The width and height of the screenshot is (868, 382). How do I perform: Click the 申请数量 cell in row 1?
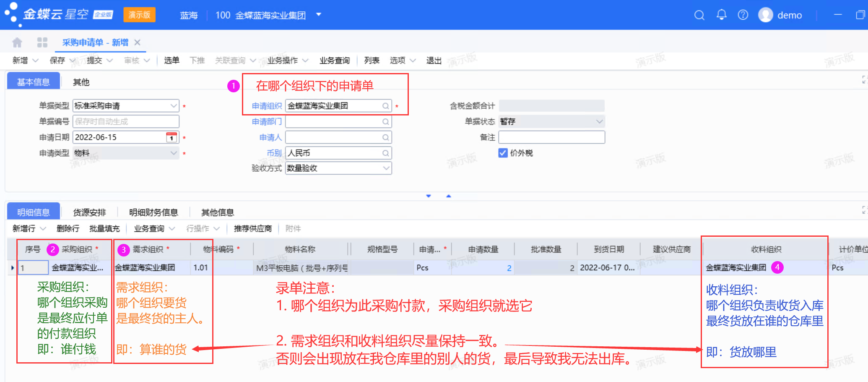(x=483, y=268)
